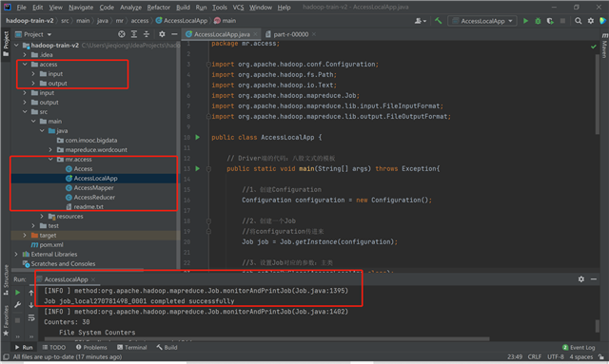This screenshot has height=364, width=609.
Task: Open IDE settings gear in the top toolbar
Action: tap(591, 21)
